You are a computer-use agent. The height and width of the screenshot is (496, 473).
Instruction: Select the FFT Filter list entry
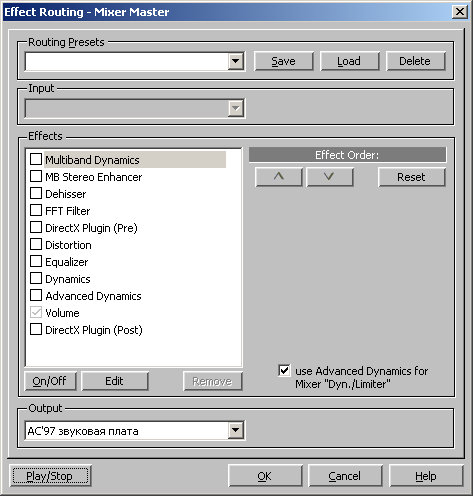tap(68, 211)
